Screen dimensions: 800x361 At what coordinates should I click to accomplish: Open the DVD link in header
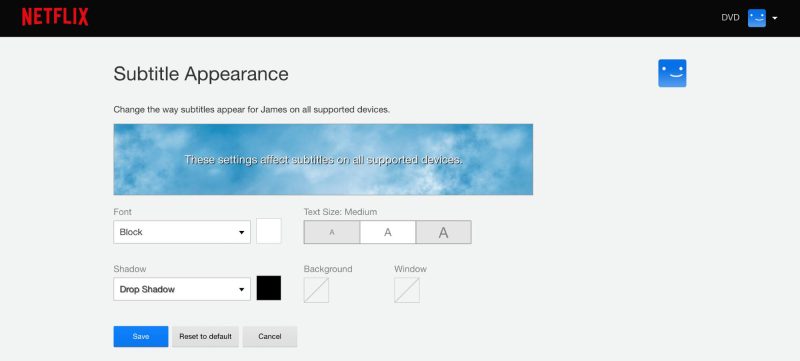(x=730, y=18)
